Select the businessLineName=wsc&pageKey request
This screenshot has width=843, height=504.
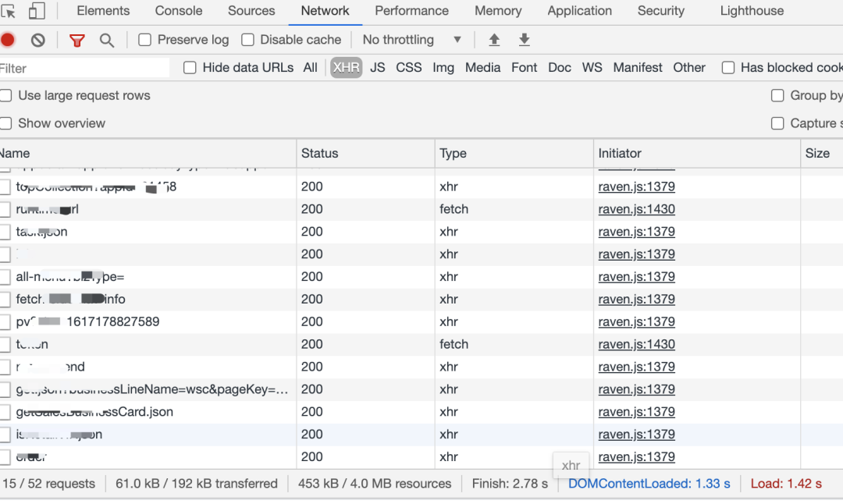tap(152, 389)
